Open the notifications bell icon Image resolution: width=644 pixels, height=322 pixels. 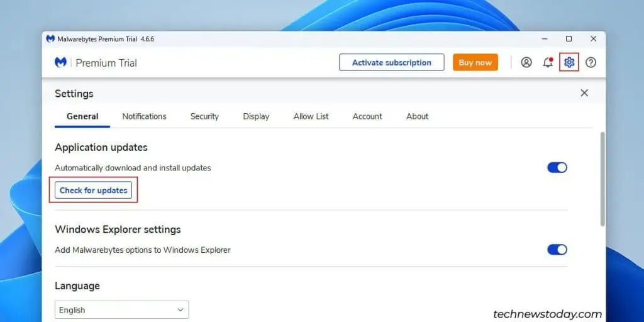[548, 62]
